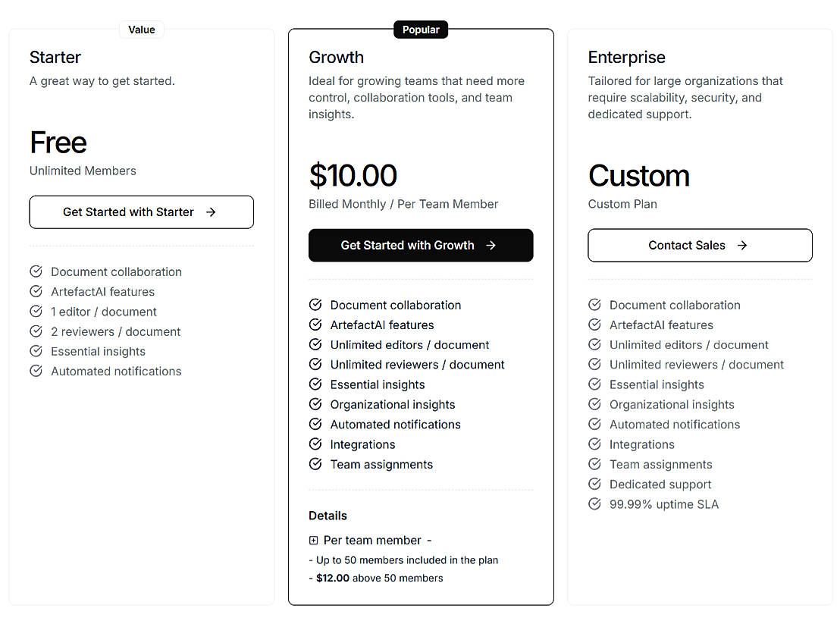The image size is (840, 621).
Task: Click arrow icon in Starter button
Action: [211, 212]
